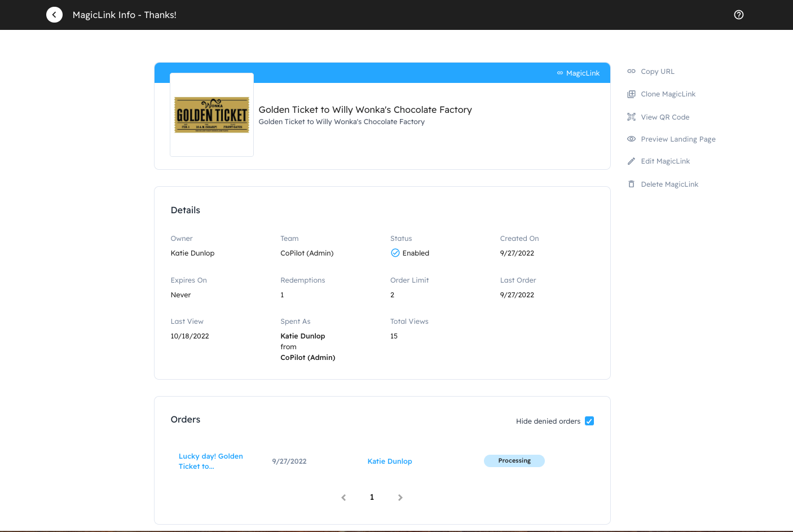Select the Edit MagicLink pencil icon
The width and height of the screenshot is (793, 532).
coord(631,161)
